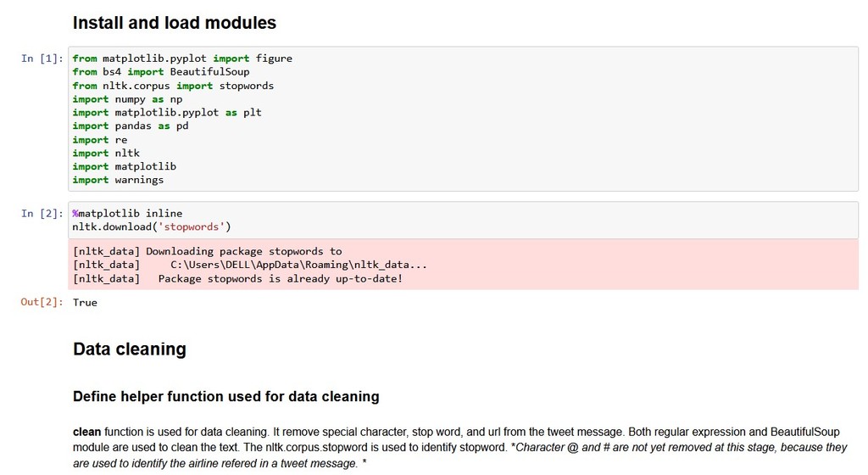The image size is (868, 475).
Task: Click the In [2] code cell
Action: tap(463, 220)
